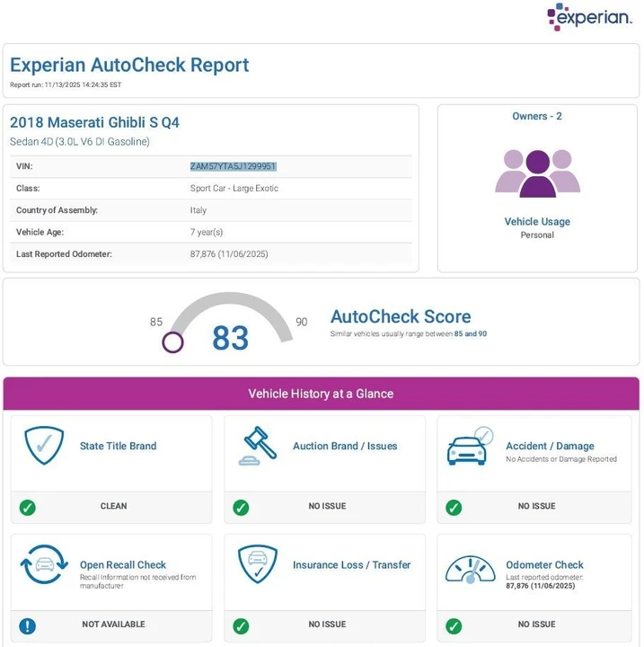This screenshot has width=644, height=647.
Task: Click NO ISSUE under Insurance Loss / Transfer
Action: pos(327,625)
